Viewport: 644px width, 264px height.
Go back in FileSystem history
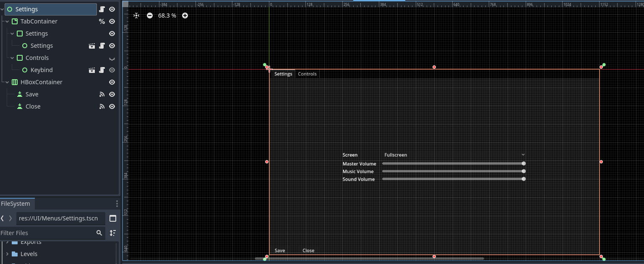[x=3, y=218]
